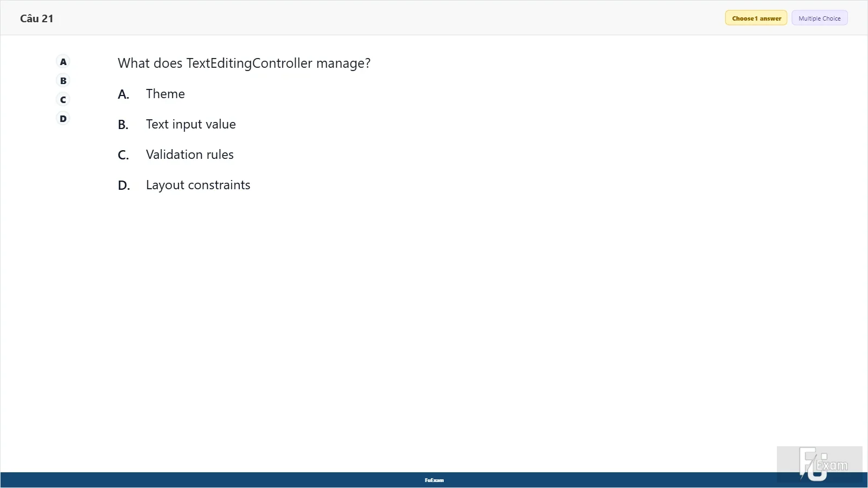The width and height of the screenshot is (868, 488).
Task: Click the 'Multiple Choice' badge
Action: click(819, 18)
